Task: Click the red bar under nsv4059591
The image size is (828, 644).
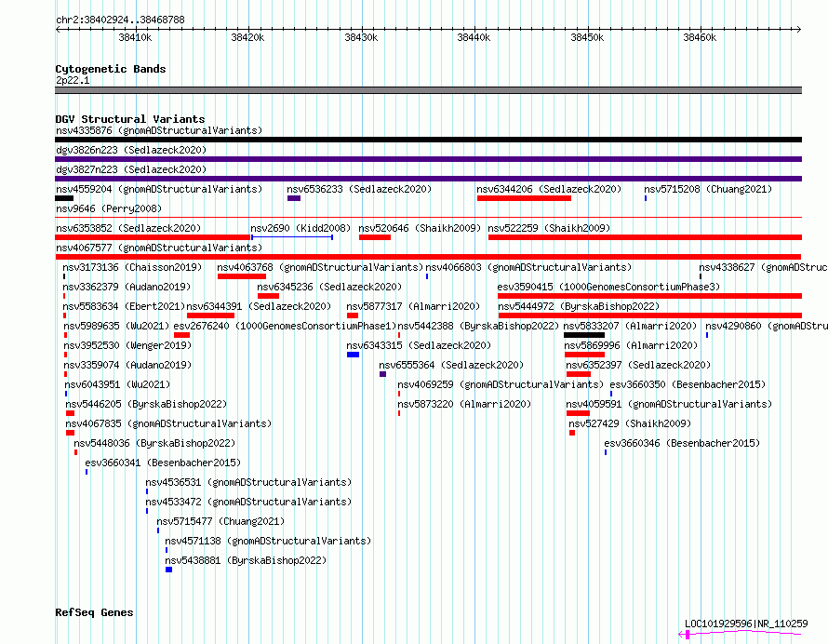Action: [x=578, y=413]
